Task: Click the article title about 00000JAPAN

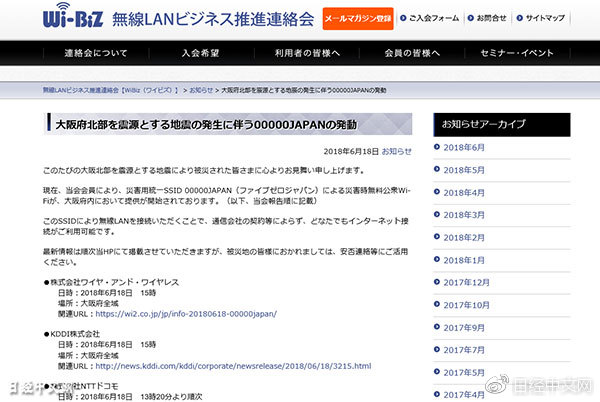Action: click(206, 125)
